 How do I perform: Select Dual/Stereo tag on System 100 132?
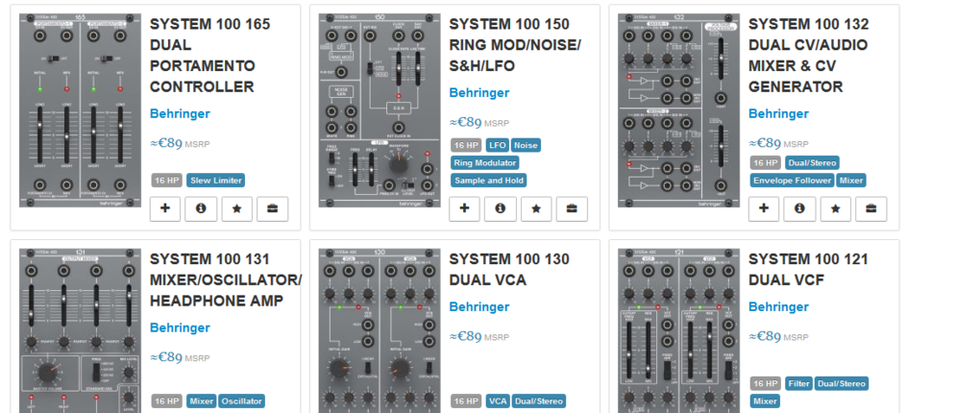tap(813, 163)
